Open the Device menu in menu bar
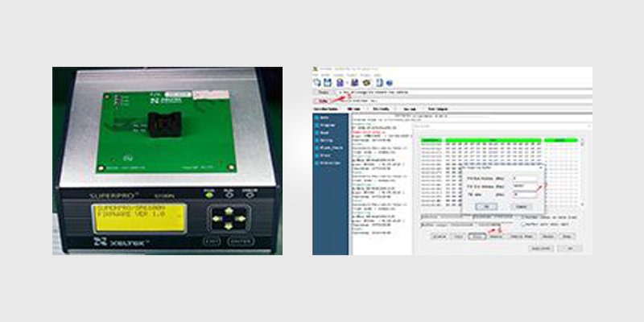This screenshot has width=644, height=322. 338,75
